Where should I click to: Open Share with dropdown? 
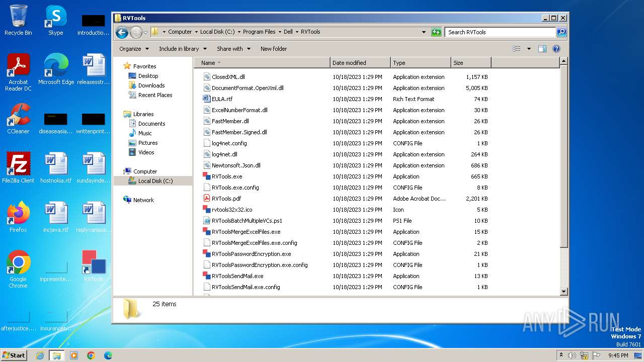[x=233, y=49]
